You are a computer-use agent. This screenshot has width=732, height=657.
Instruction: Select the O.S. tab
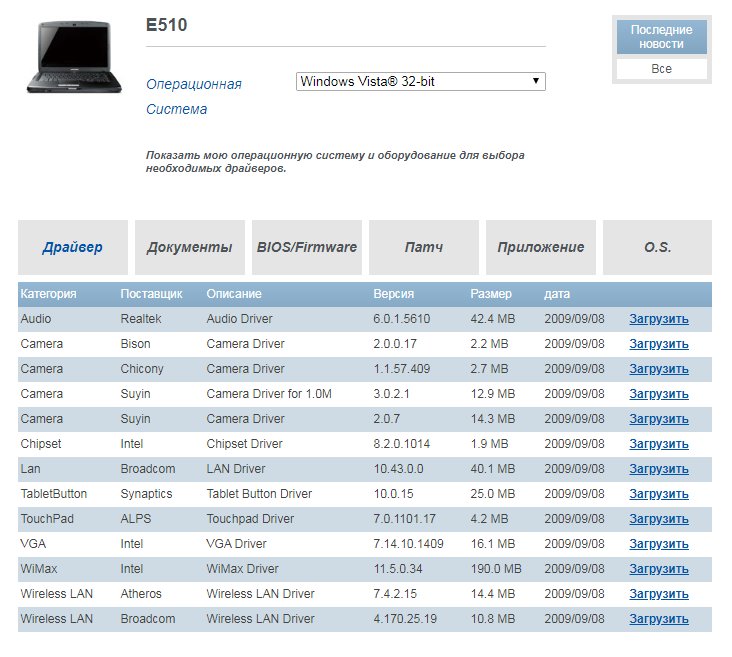(x=657, y=247)
